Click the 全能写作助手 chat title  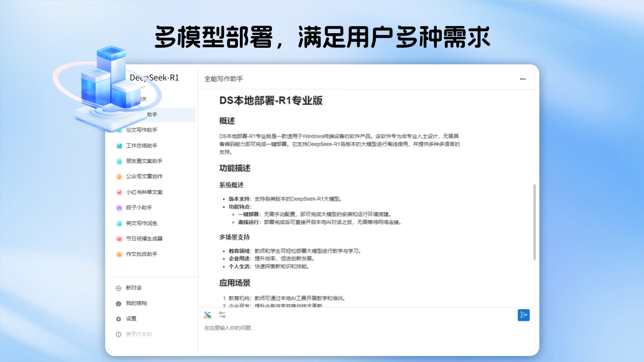pos(223,79)
